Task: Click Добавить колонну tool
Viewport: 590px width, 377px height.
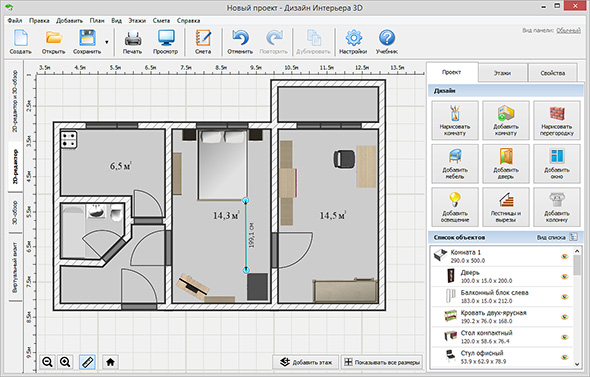Action: coord(557,207)
